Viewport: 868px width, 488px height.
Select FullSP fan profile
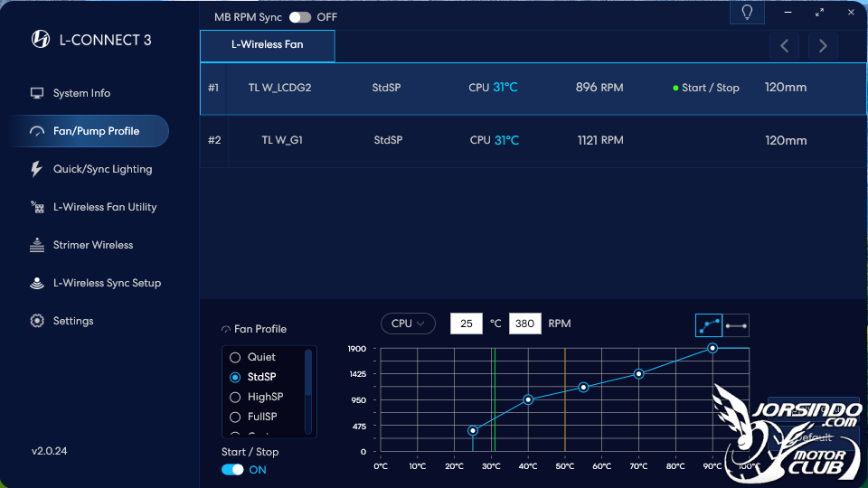pyautogui.click(x=253, y=417)
